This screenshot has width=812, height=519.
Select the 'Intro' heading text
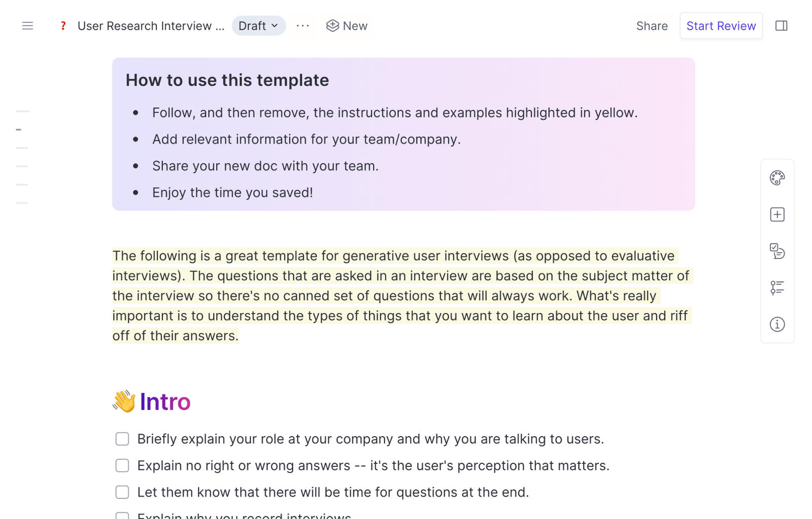coord(164,402)
